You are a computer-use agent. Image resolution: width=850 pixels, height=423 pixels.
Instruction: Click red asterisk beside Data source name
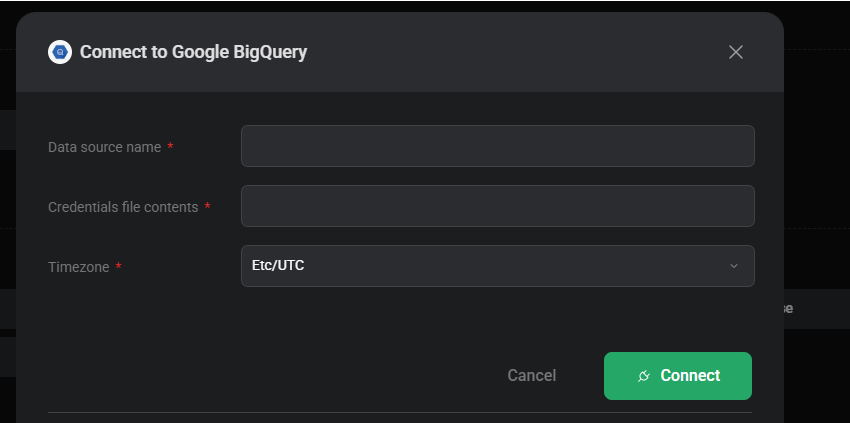[170, 146]
